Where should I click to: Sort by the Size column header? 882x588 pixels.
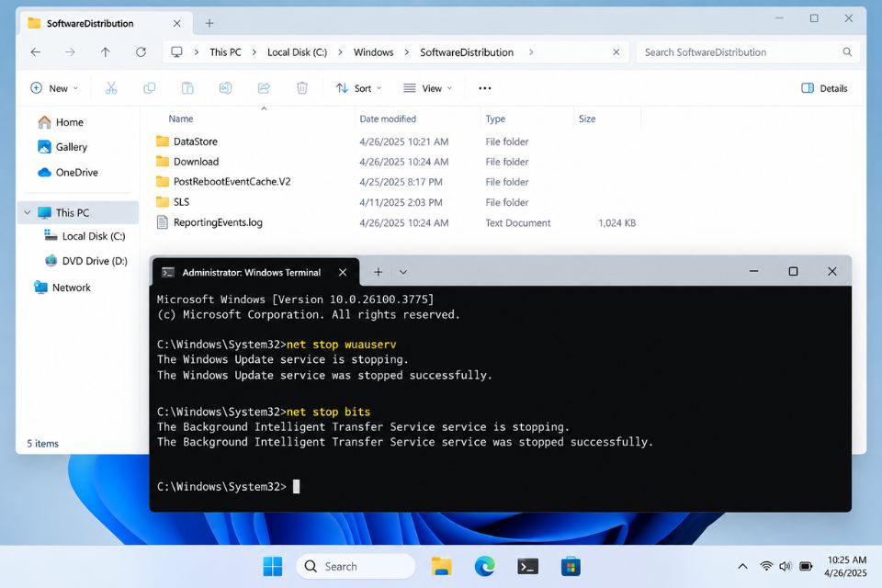pyautogui.click(x=587, y=119)
